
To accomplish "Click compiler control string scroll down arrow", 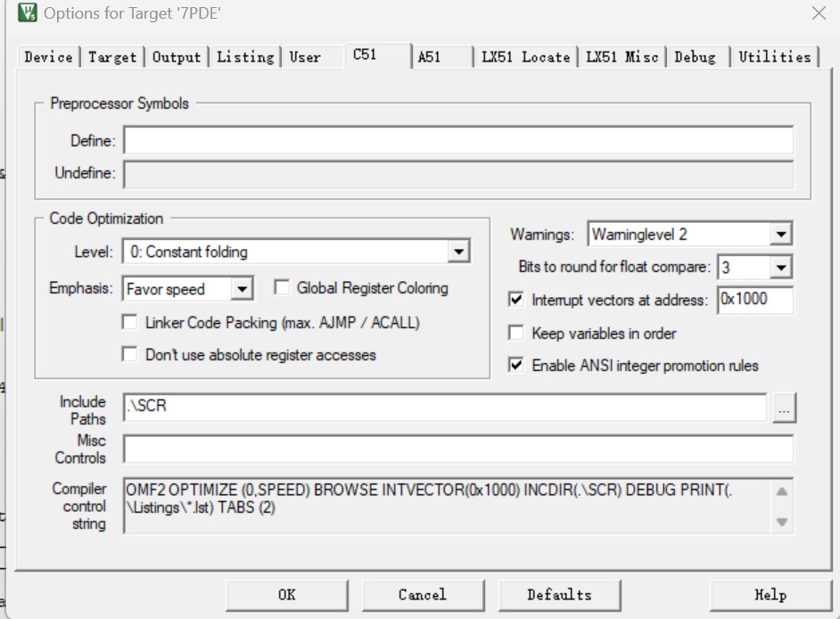I will (x=782, y=522).
